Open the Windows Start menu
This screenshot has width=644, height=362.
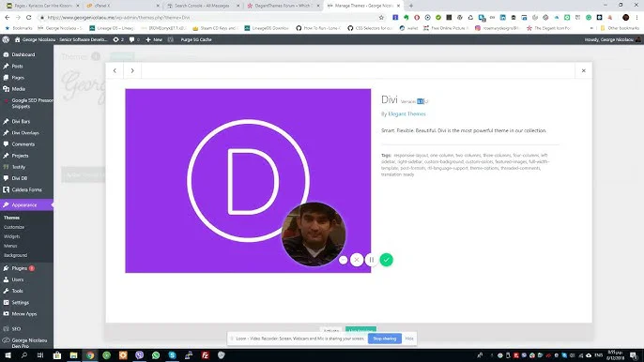click(8, 355)
